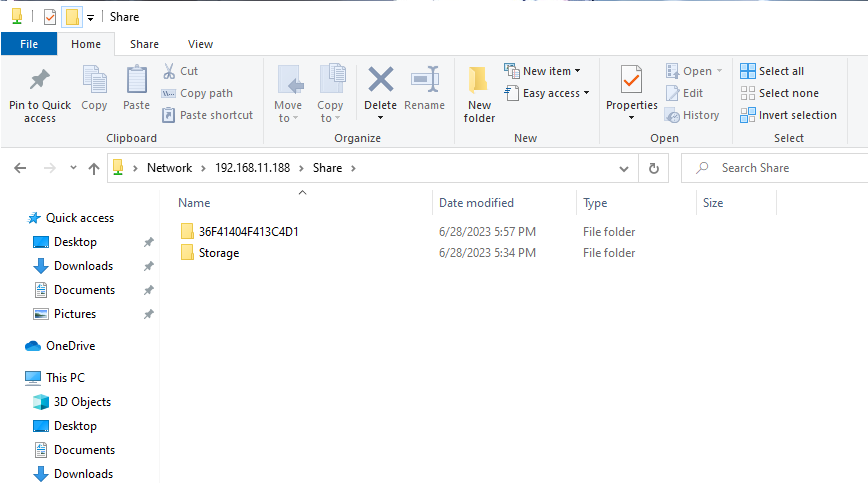Switch to the Home ribbon tab
The height and width of the screenshot is (483, 868).
click(x=86, y=44)
